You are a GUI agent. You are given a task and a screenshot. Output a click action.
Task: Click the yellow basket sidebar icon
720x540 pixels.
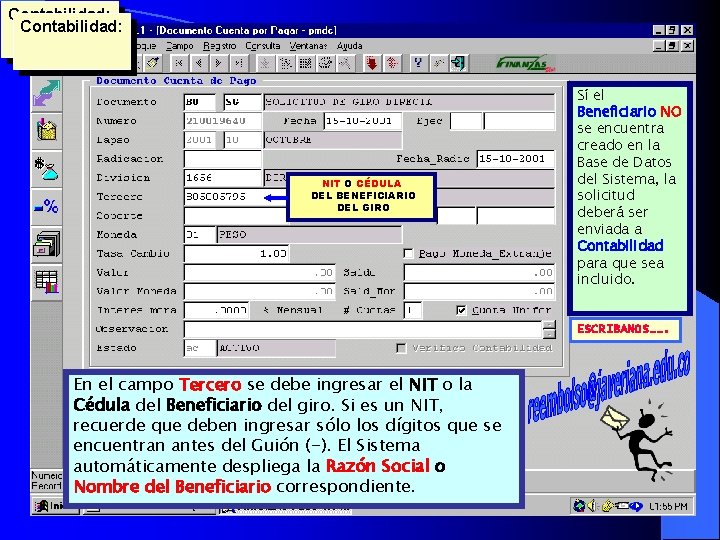[x=46, y=130]
